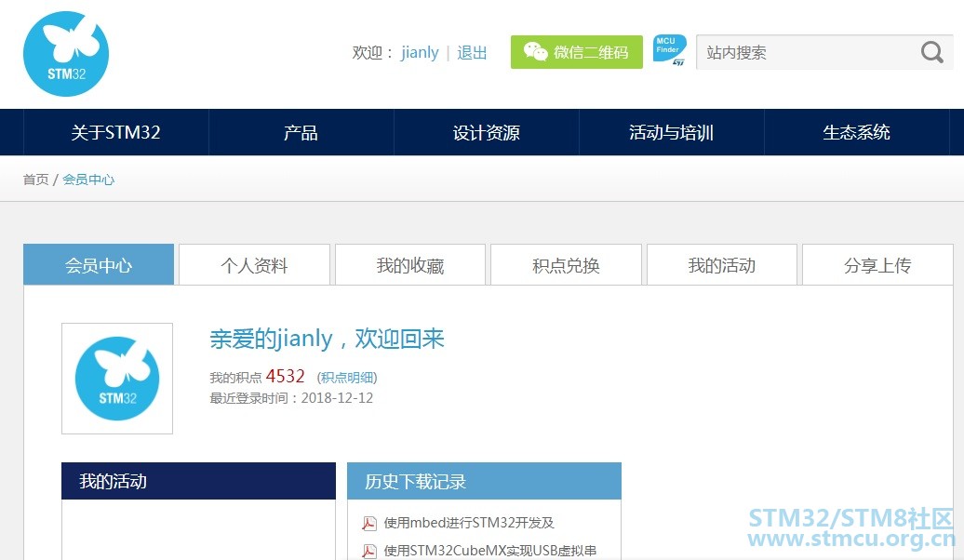
Task: Switch to the 个人资料 tab
Action: tap(255, 265)
